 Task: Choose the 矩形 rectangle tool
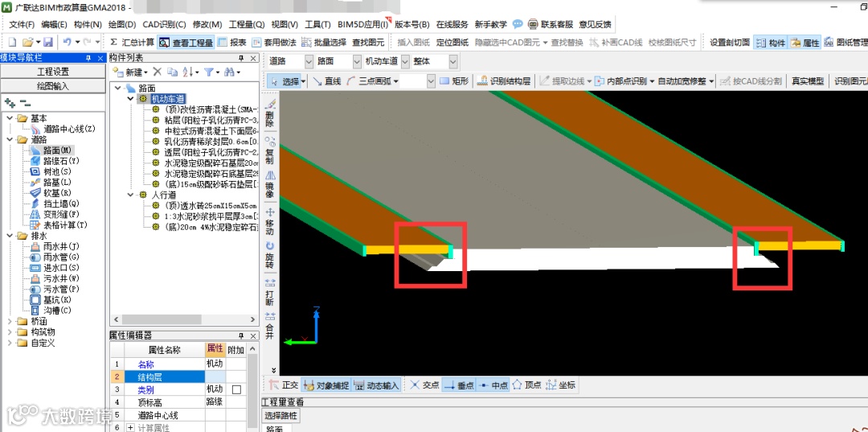click(x=454, y=81)
